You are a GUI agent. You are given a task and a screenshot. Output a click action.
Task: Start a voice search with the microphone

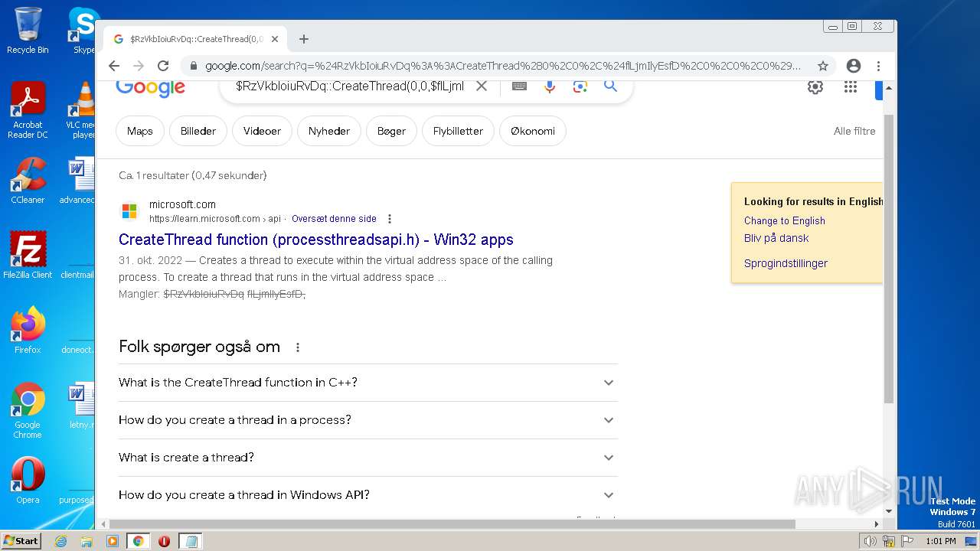coord(549,86)
